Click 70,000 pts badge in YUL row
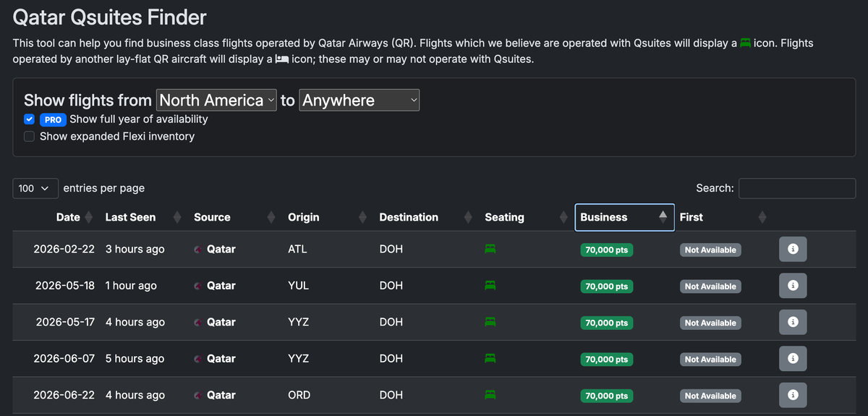The width and height of the screenshot is (868, 416). point(606,286)
